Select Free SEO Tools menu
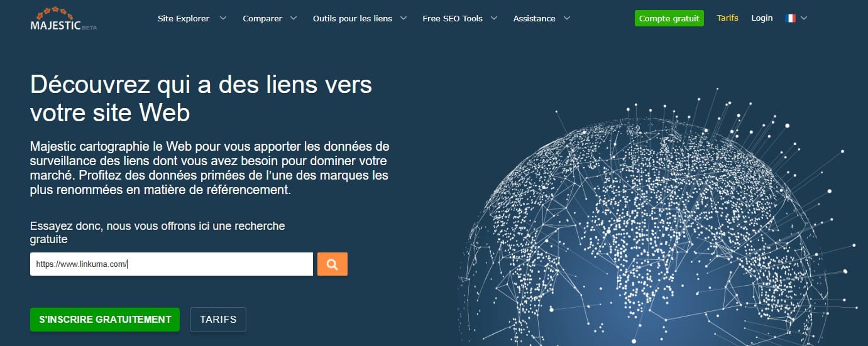The image size is (868, 346). tap(453, 18)
